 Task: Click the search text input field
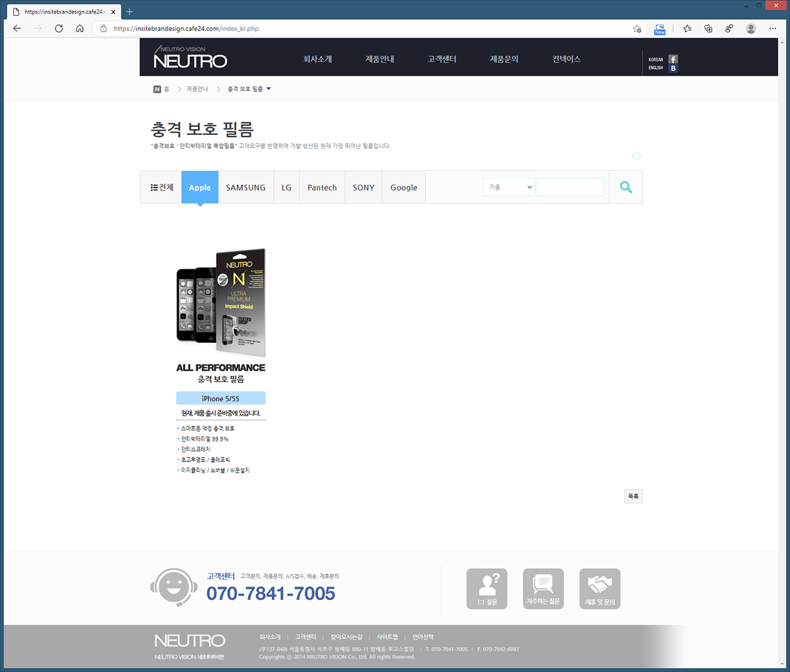click(x=570, y=188)
